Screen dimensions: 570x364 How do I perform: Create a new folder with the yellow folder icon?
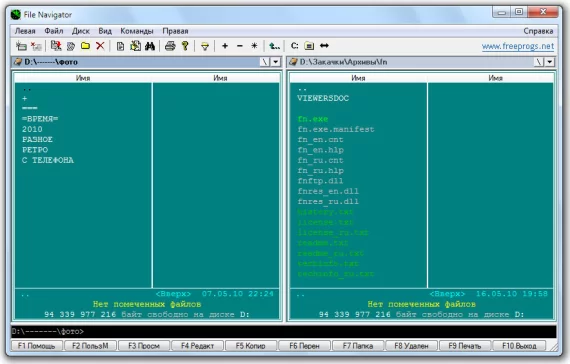tap(85, 46)
